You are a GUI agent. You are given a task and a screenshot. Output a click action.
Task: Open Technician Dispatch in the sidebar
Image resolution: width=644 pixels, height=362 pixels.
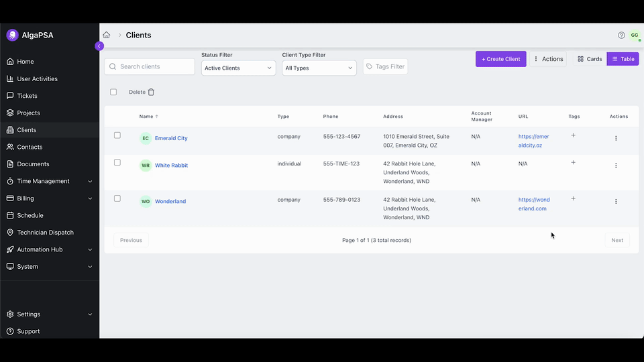click(49, 233)
